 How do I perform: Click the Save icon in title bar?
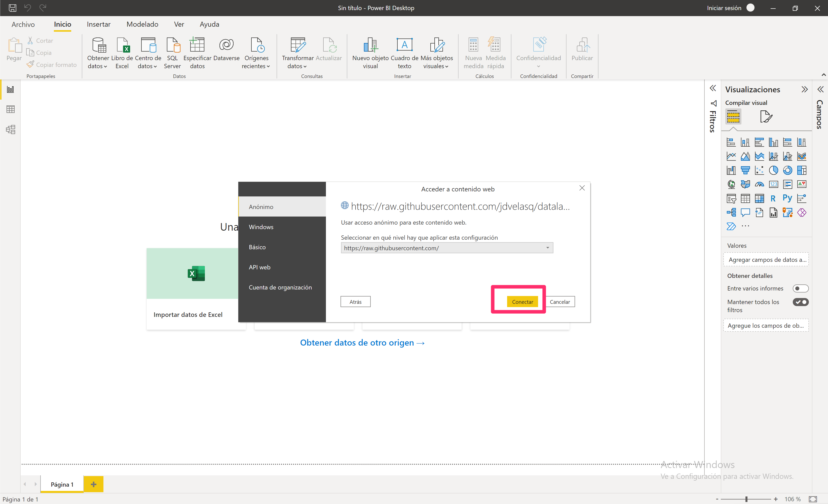pos(12,8)
